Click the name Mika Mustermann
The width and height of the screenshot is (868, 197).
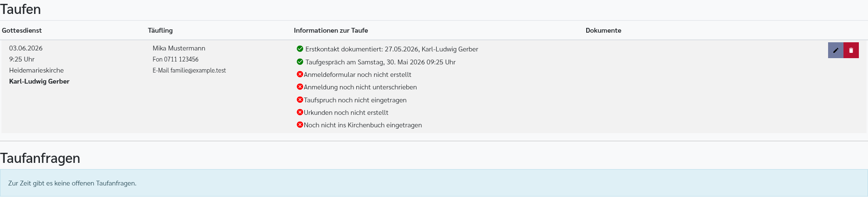click(x=179, y=48)
